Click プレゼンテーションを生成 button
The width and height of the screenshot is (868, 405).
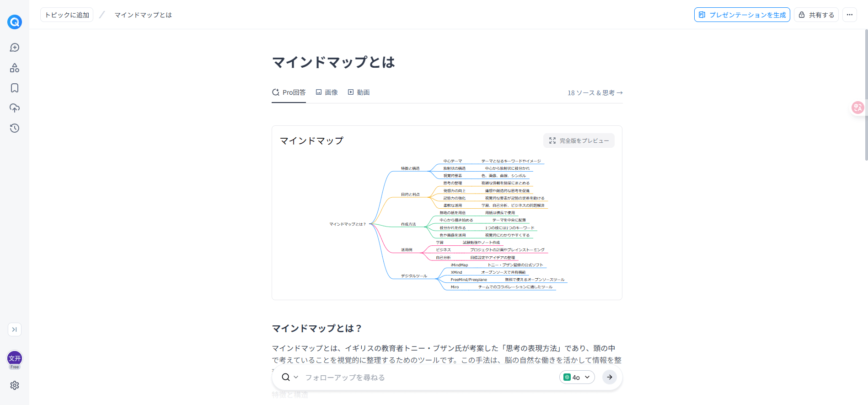[742, 15]
